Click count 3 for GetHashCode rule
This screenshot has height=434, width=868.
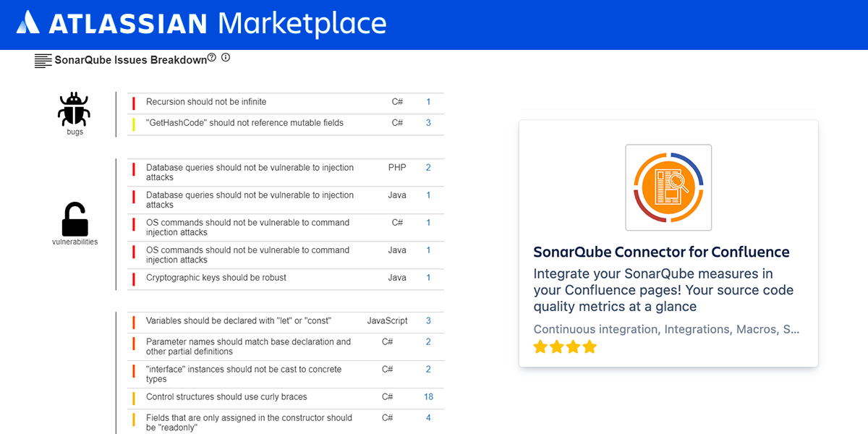point(428,123)
